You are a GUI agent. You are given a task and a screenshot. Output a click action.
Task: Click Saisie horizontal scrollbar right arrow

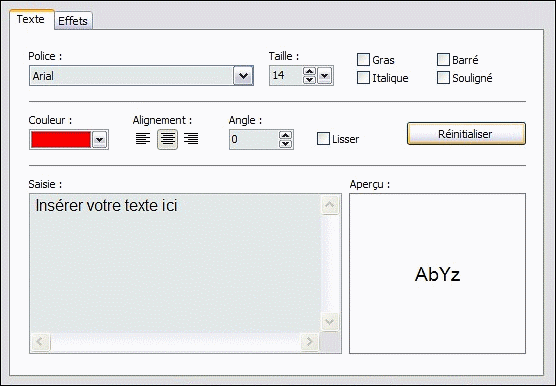(310, 342)
